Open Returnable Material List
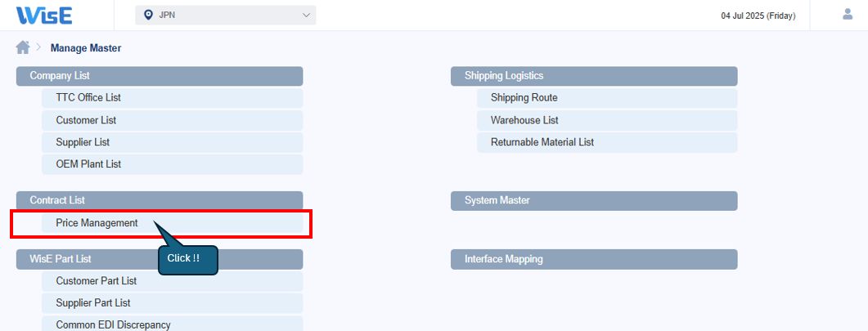Viewport: 868px width, 331px height. (x=542, y=142)
